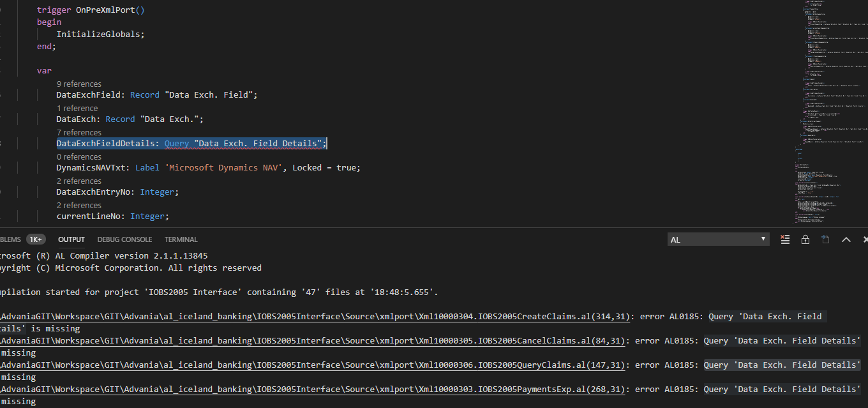
Task: Switch to the TERMINAL tab
Action: click(x=181, y=239)
